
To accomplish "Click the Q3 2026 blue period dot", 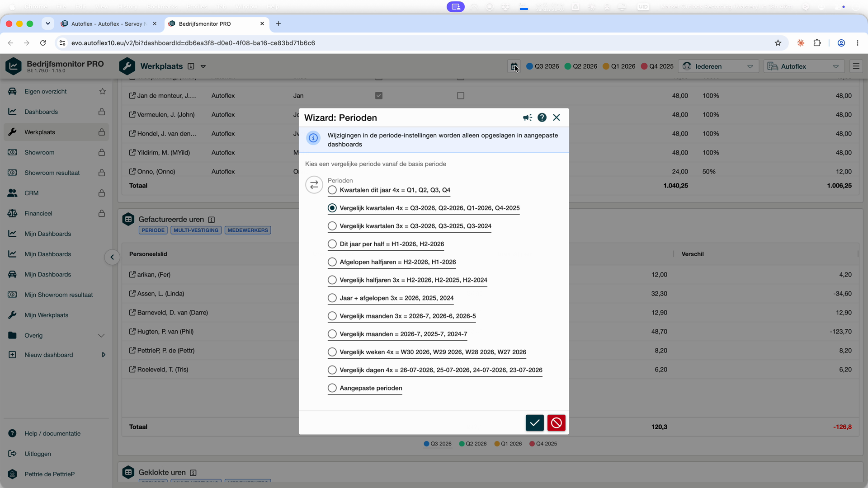I will [x=529, y=66].
